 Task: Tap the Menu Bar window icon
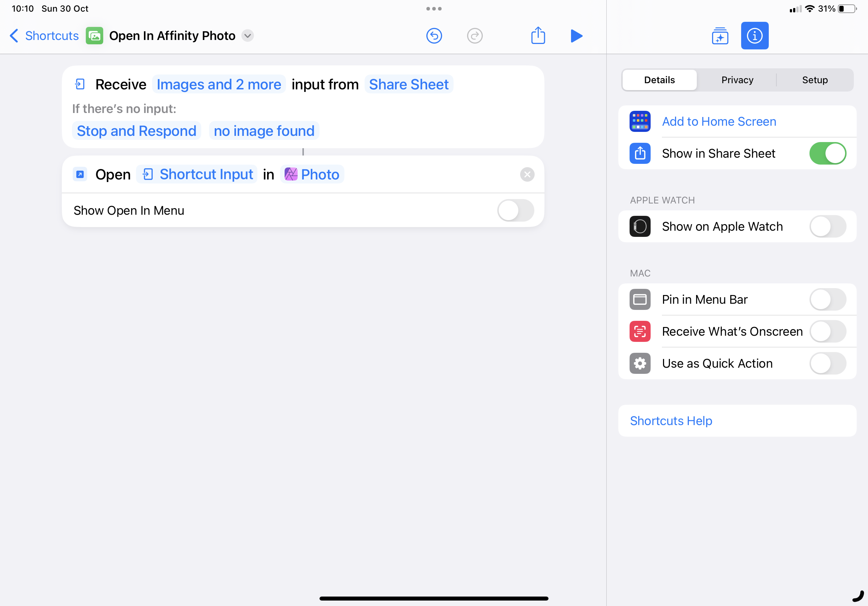click(640, 299)
